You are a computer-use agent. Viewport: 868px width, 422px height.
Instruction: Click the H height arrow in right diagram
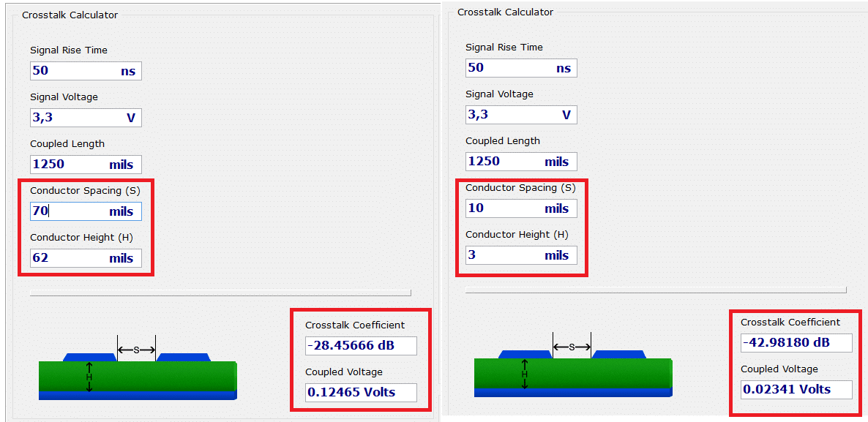tap(525, 374)
